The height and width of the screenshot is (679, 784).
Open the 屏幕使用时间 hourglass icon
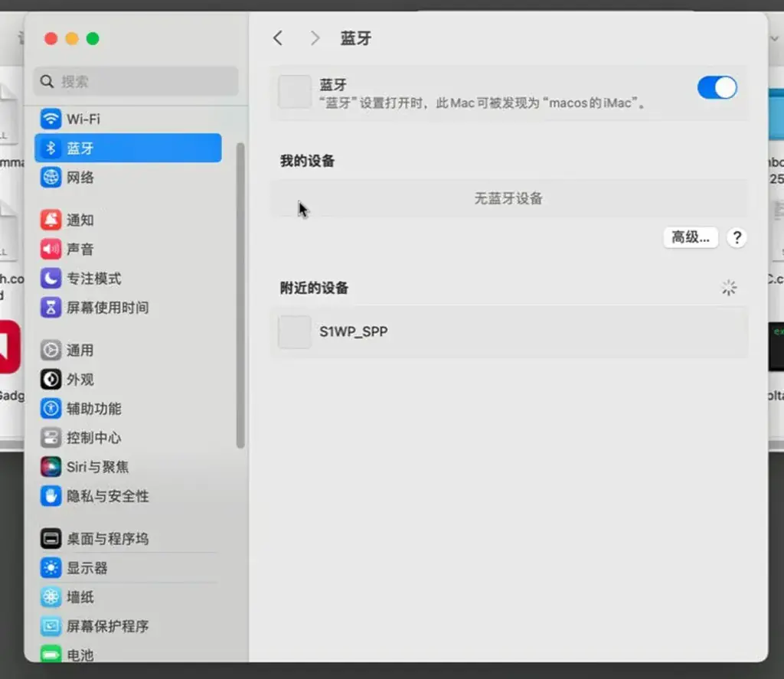coord(51,308)
